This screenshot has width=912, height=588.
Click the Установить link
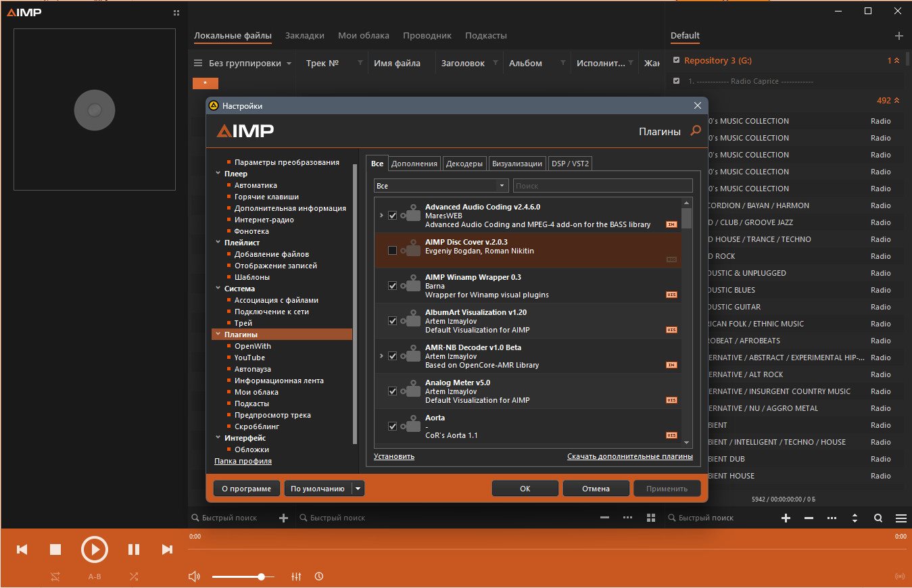coord(394,456)
